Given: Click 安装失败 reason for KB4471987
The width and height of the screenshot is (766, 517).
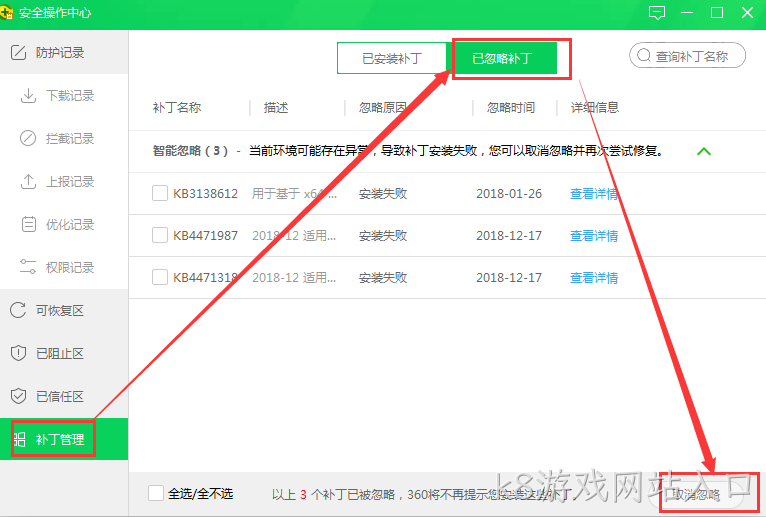Looking at the screenshot, I should (x=383, y=236).
